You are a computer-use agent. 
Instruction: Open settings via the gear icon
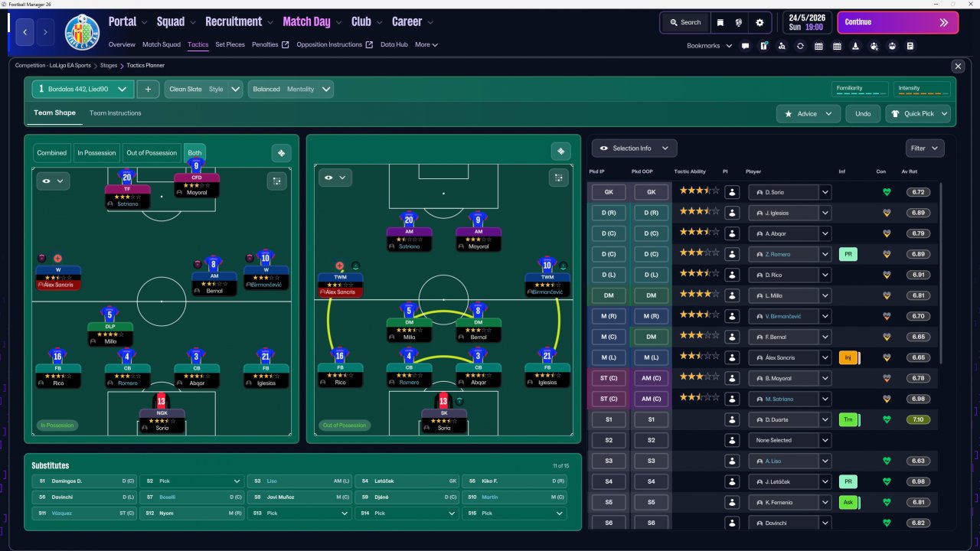tap(759, 22)
